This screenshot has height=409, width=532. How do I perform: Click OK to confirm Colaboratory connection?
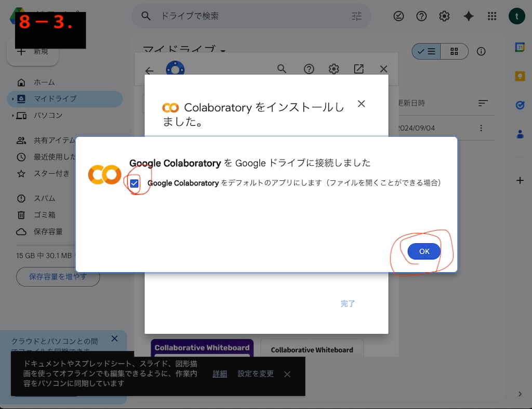[x=423, y=251]
